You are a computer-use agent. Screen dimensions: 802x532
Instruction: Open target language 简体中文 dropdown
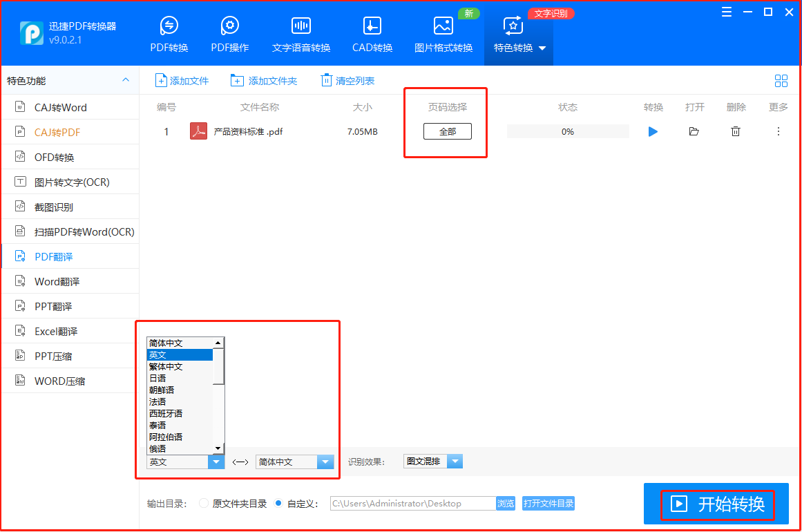294,462
